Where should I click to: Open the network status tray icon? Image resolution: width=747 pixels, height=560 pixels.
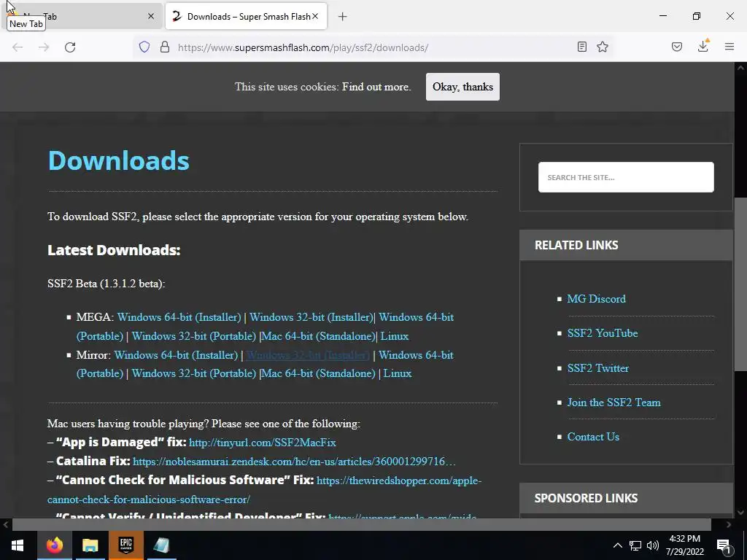[x=635, y=545]
